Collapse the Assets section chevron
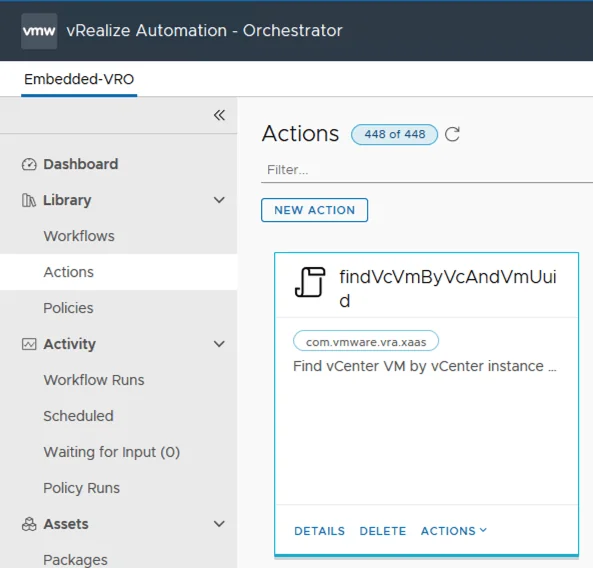The height and width of the screenshot is (568, 593). (x=219, y=524)
